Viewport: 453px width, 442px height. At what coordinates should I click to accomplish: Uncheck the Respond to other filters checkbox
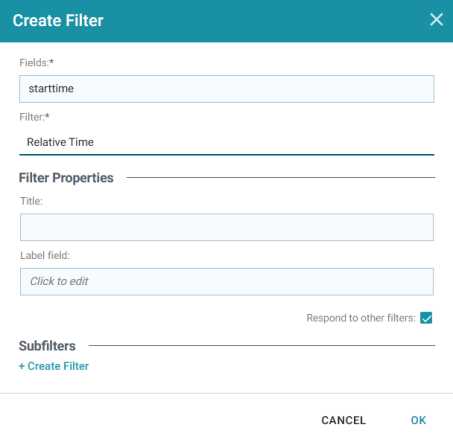[426, 318]
